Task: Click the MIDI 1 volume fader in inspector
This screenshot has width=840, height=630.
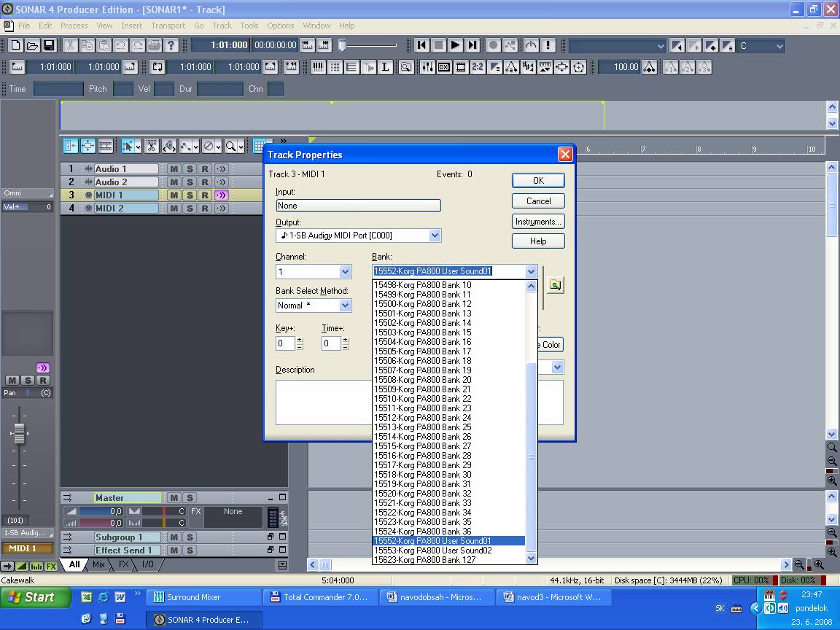Action: click(x=19, y=433)
